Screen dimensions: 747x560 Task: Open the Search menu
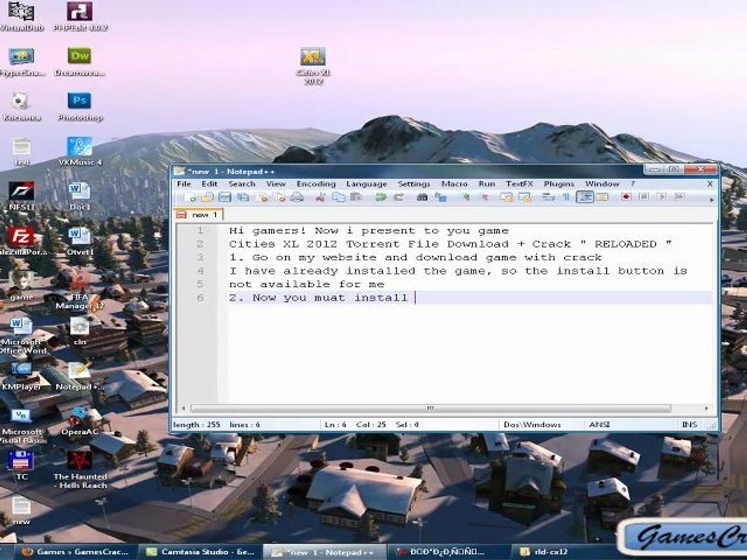242,184
